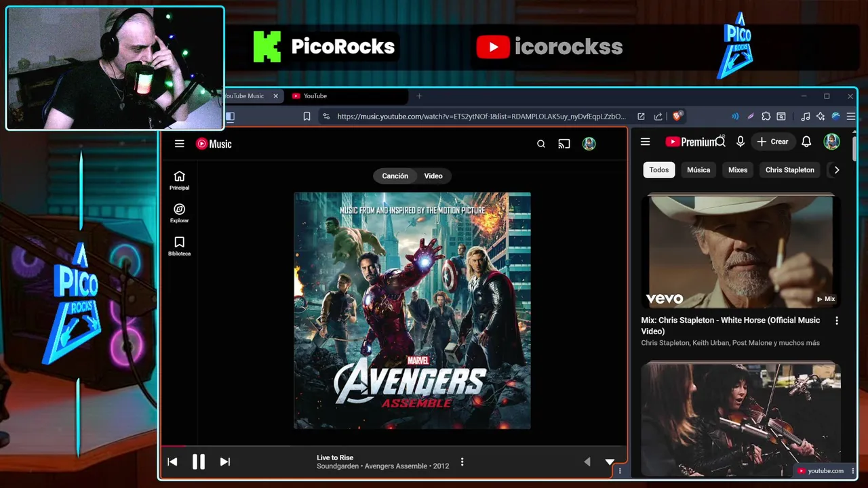This screenshot has height=488, width=868.
Task: Open the wallet icon in browser toolbar
Action: 781,117
